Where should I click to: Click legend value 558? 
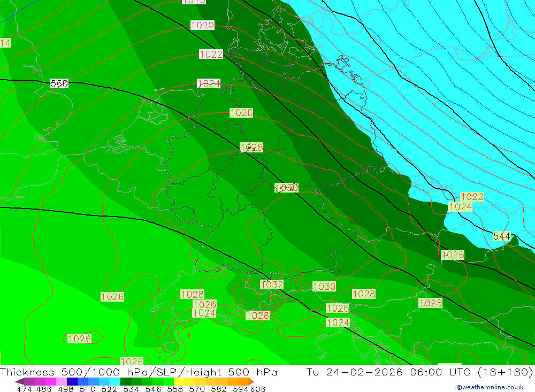pyautogui.click(x=175, y=389)
